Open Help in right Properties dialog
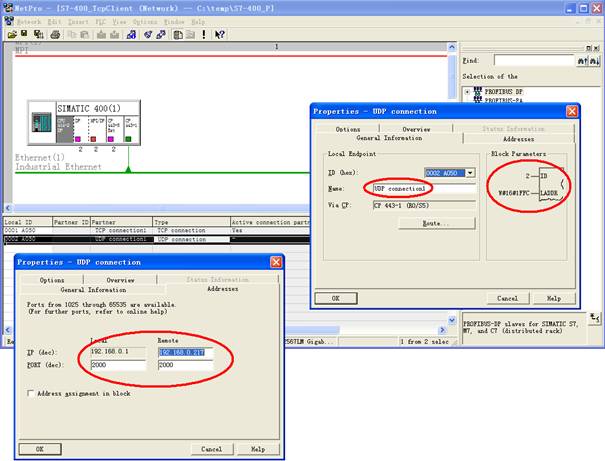The image size is (605, 461). coord(554,298)
